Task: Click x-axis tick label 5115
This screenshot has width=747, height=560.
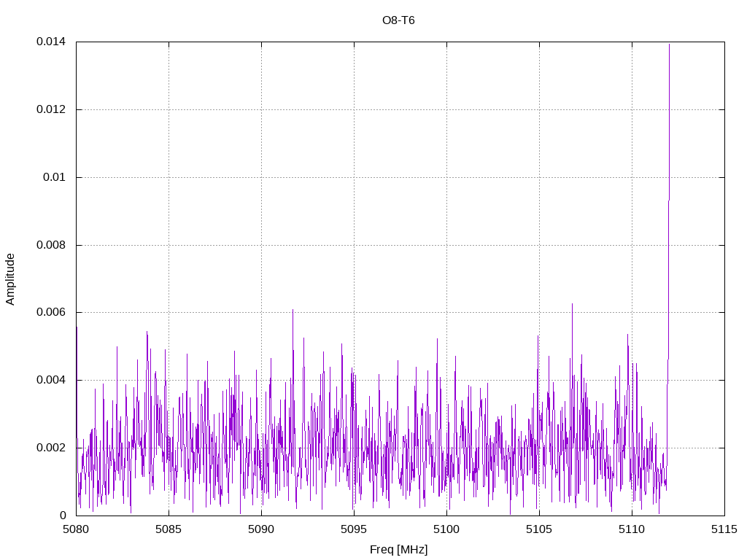Action: click(724, 529)
